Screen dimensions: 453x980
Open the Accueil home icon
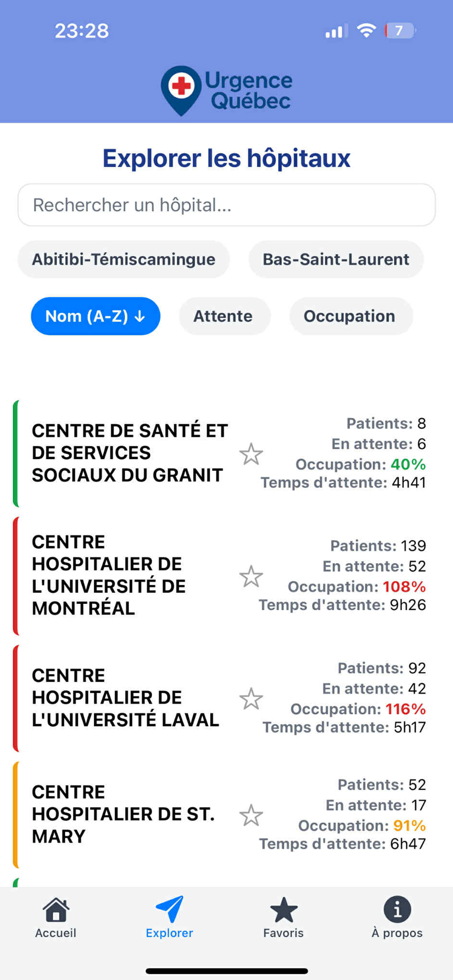pyautogui.click(x=56, y=909)
